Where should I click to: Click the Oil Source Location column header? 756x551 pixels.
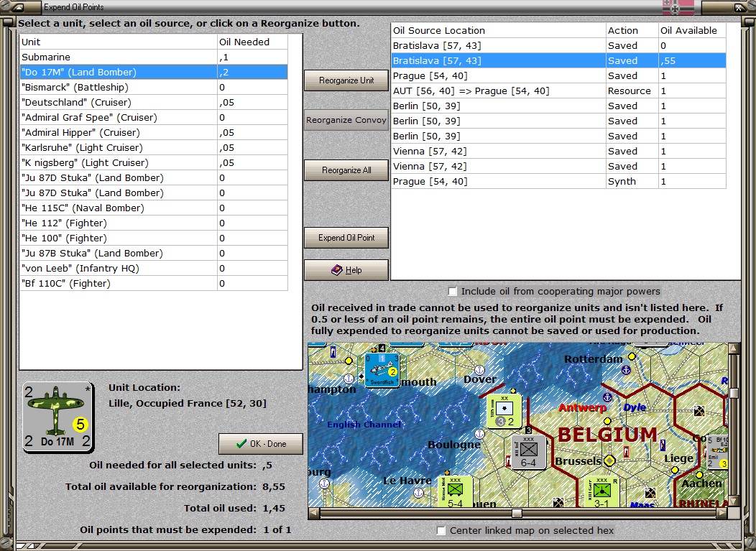499,30
